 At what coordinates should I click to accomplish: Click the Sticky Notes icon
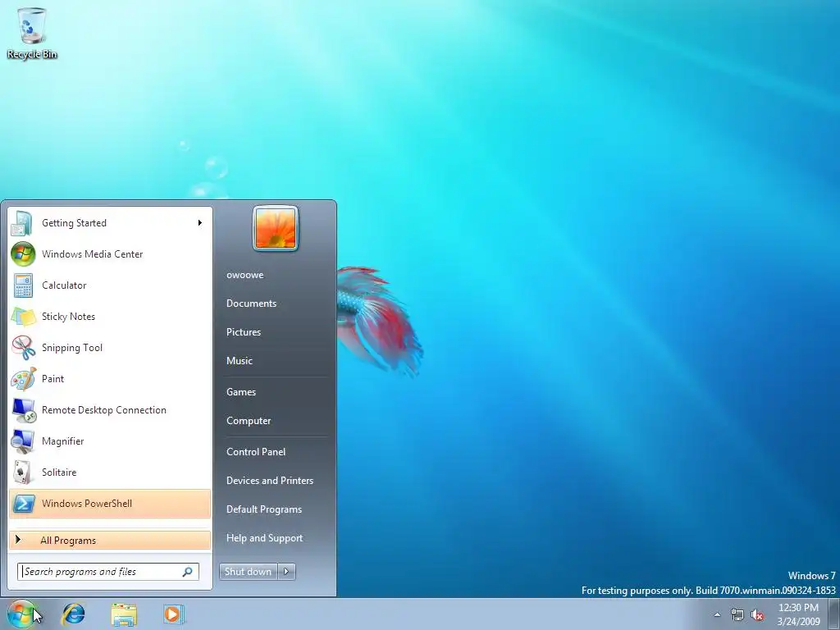[23, 317]
